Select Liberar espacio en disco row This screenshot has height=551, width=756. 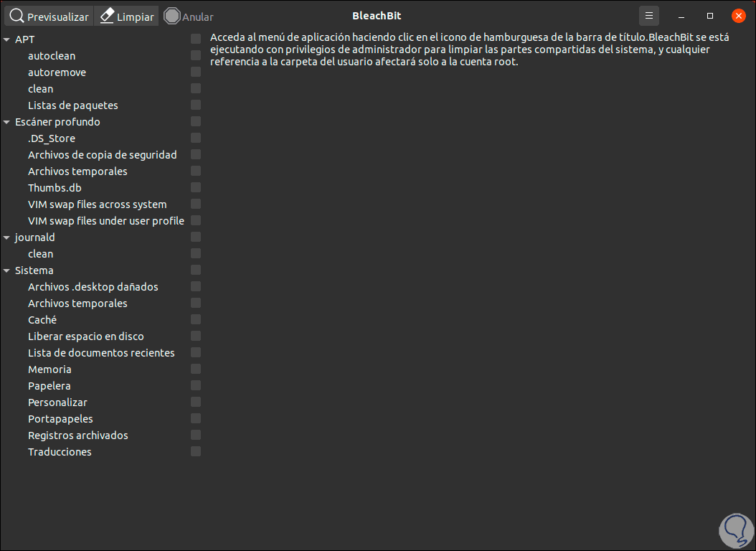click(x=86, y=336)
